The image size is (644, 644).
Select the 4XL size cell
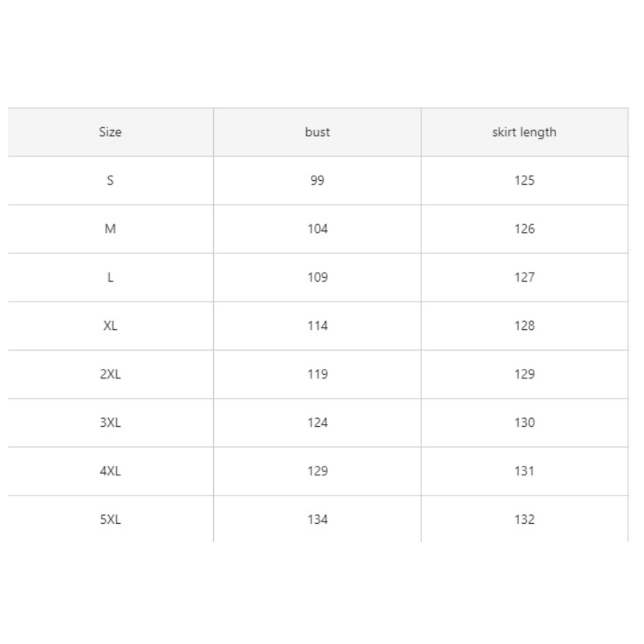110,471
